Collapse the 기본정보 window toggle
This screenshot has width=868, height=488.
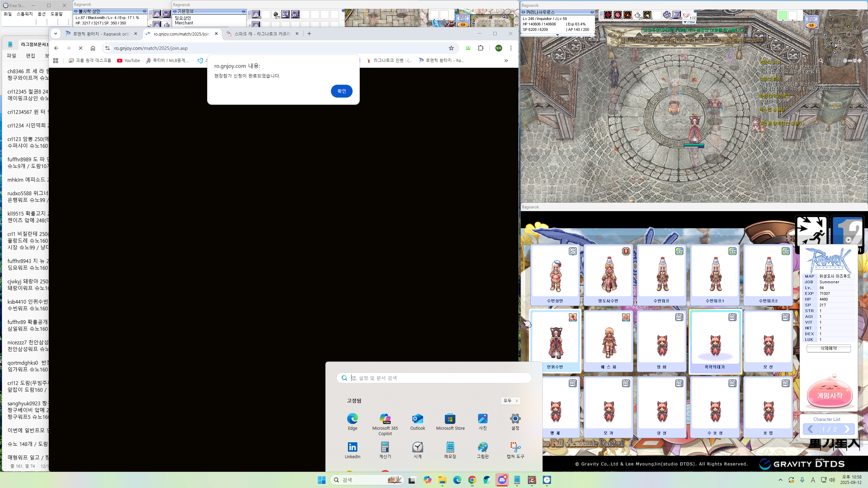243,12
